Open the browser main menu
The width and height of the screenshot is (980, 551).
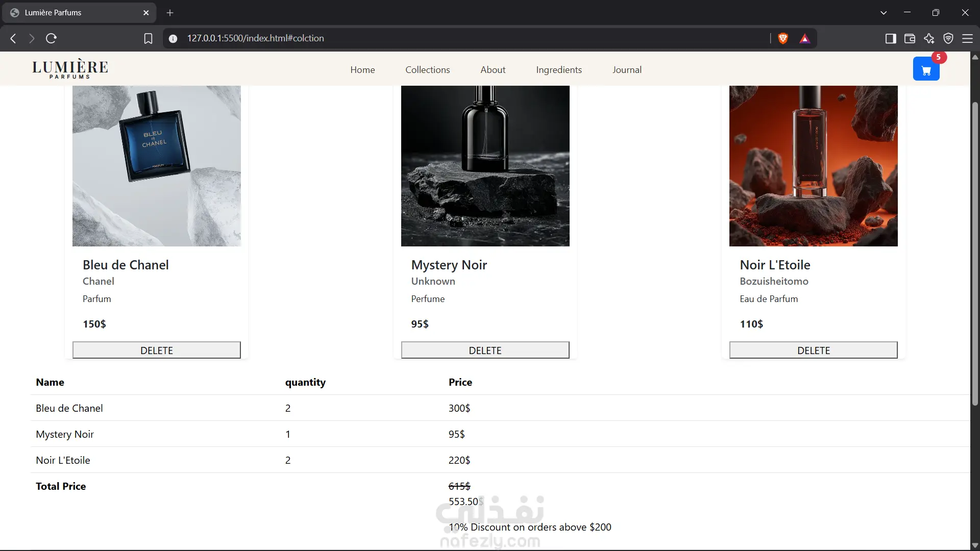967,38
